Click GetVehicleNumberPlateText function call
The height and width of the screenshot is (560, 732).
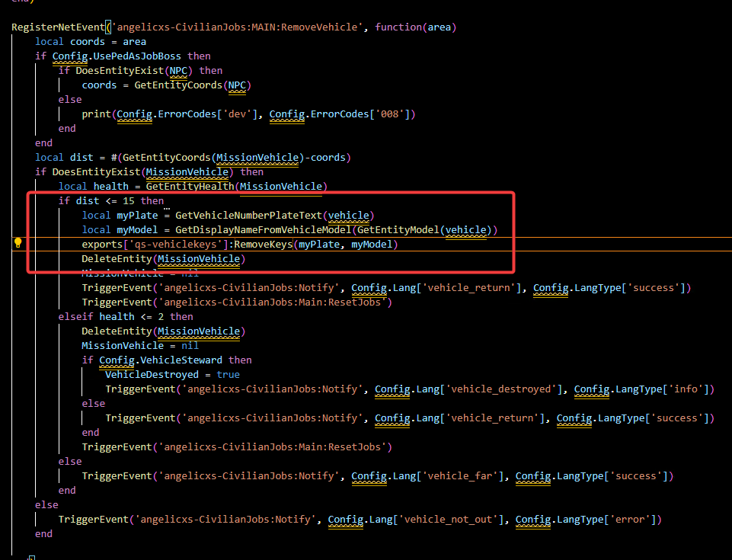click(249, 216)
